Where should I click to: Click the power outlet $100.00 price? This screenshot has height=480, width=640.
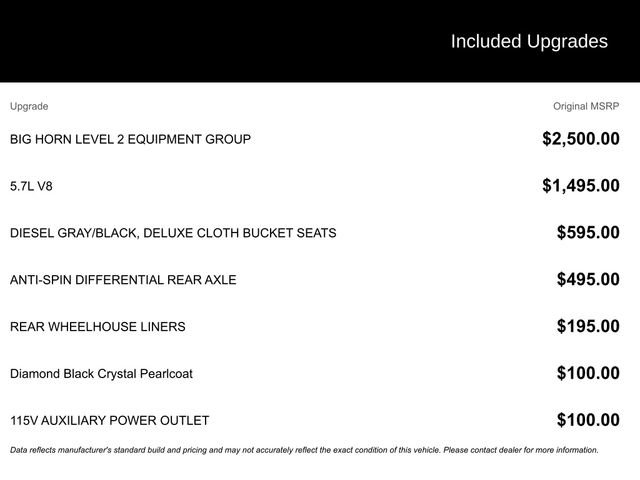click(588, 420)
